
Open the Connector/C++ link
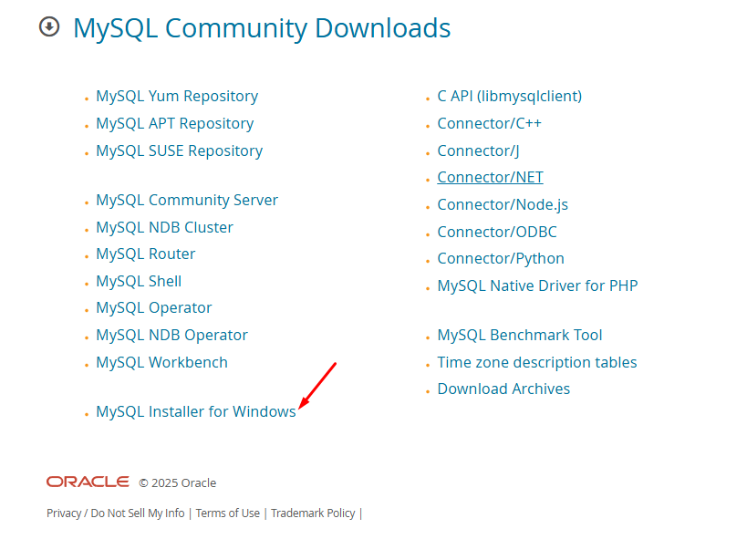[489, 123]
